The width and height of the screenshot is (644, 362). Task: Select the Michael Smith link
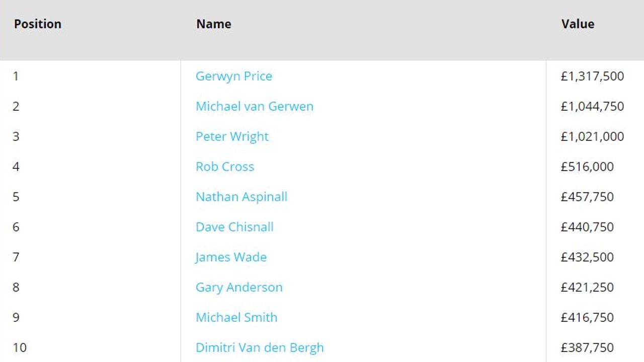pyautogui.click(x=236, y=318)
